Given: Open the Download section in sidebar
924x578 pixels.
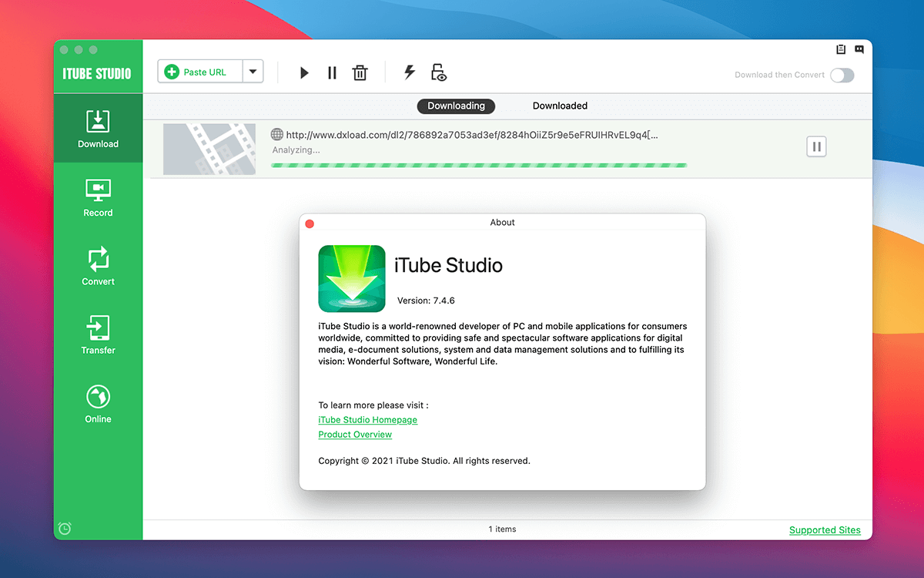Looking at the screenshot, I should click(98, 128).
